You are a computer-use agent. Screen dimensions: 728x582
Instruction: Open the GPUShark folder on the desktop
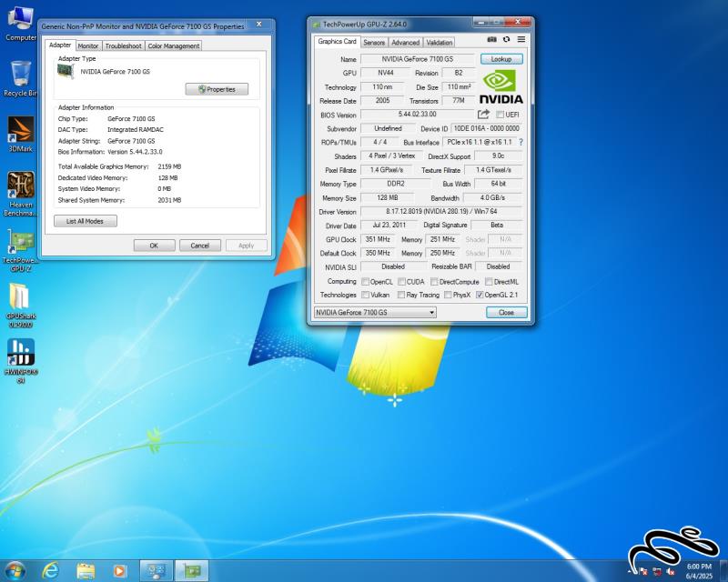tap(20, 306)
